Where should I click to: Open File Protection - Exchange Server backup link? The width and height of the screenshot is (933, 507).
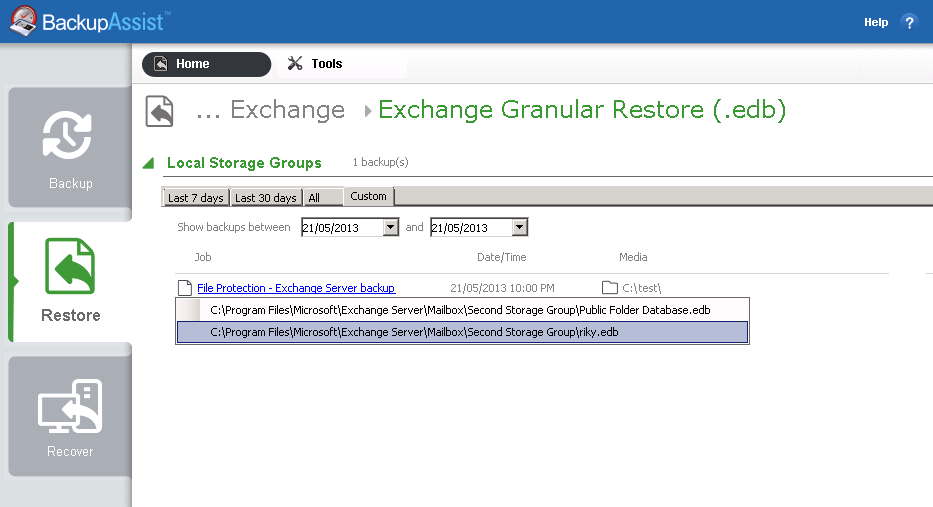[296, 288]
